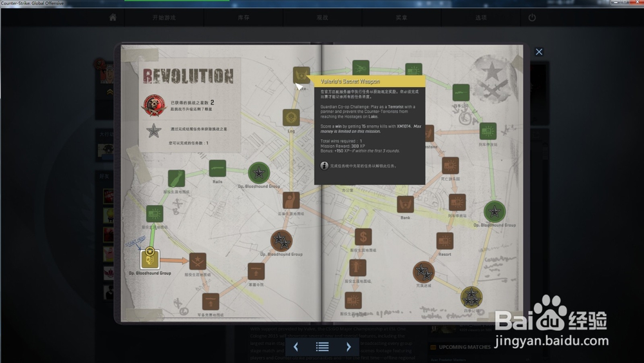Screen dimensions: 644x363
Task: Open the 奖章 menu
Action: 402,17
